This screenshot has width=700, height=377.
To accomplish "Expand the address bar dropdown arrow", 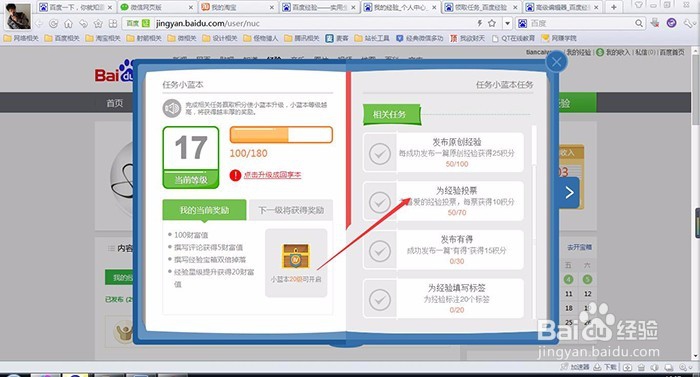I will click(x=508, y=23).
